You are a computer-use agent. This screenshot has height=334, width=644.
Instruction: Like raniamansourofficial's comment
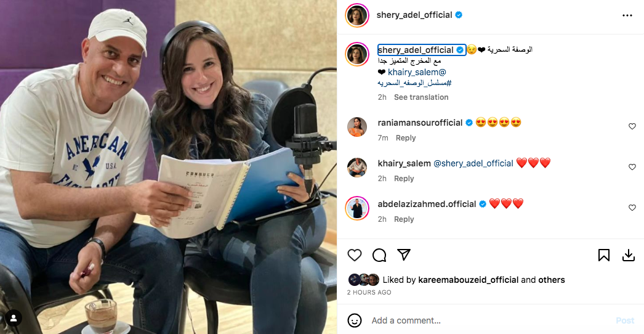tap(632, 126)
